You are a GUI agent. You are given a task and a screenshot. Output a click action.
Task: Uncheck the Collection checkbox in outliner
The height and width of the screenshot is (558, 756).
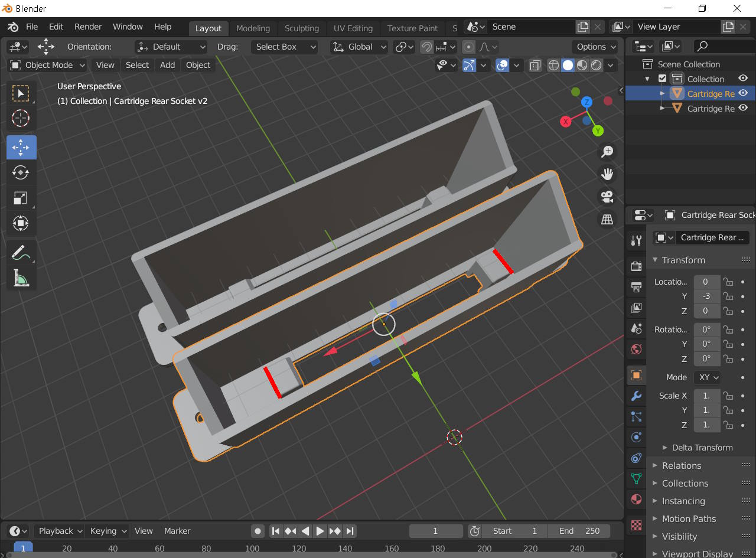(x=662, y=79)
